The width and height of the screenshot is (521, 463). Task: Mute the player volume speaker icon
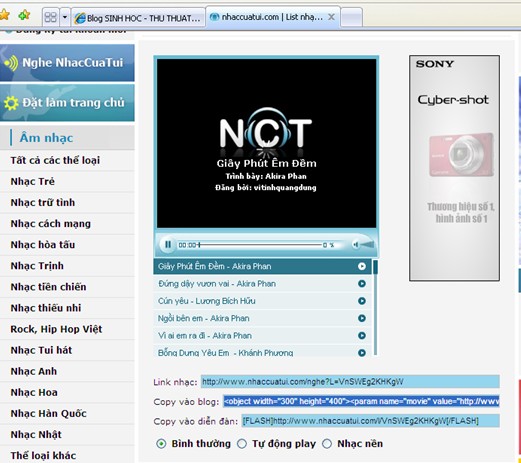pyautogui.click(x=356, y=245)
